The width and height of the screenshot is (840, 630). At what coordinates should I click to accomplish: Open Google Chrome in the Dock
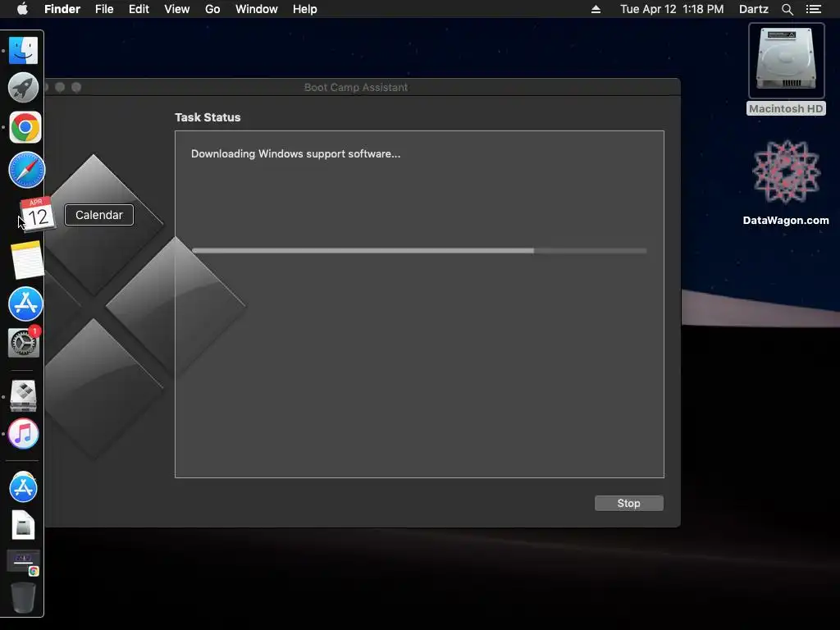point(25,127)
